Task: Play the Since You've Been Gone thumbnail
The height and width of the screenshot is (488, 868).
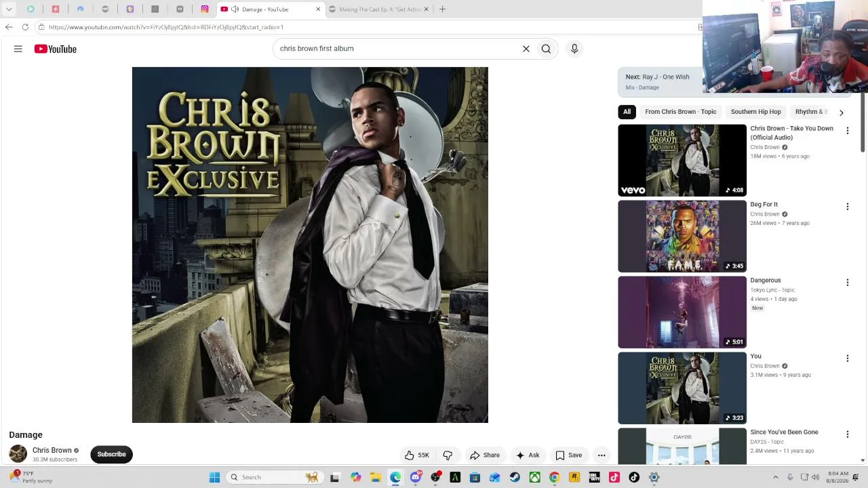Action: pyautogui.click(x=682, y=446)
